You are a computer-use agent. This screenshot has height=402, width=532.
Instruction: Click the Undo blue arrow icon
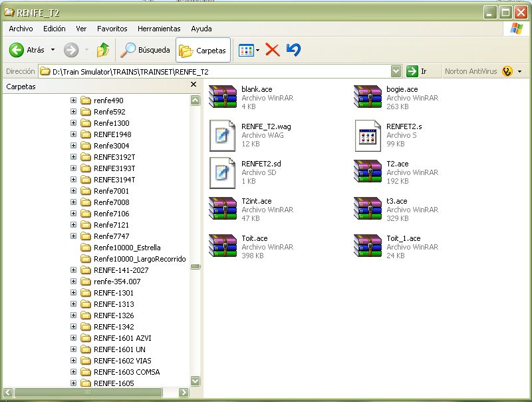[293, 50]
